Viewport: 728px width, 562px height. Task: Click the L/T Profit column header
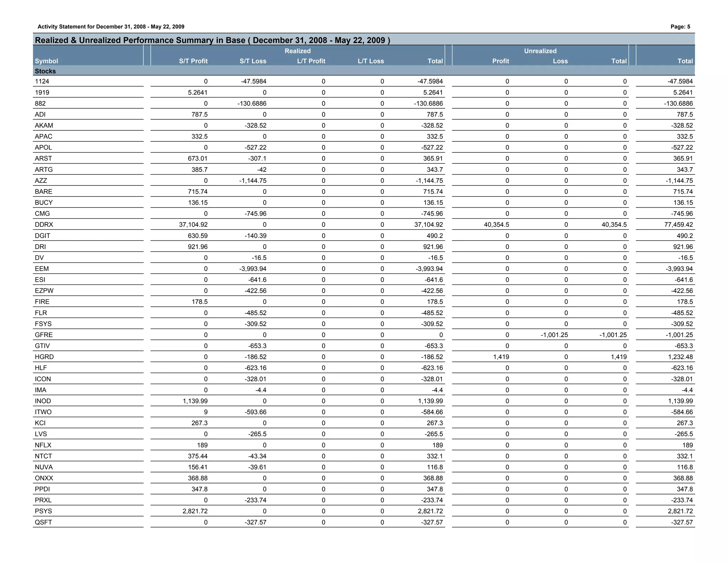pyautogui.click(x=311, y=61)
